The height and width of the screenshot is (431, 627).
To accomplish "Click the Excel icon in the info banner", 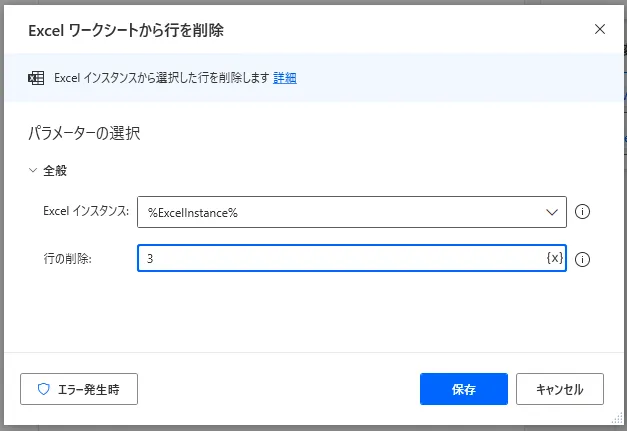I will point(36,78).
